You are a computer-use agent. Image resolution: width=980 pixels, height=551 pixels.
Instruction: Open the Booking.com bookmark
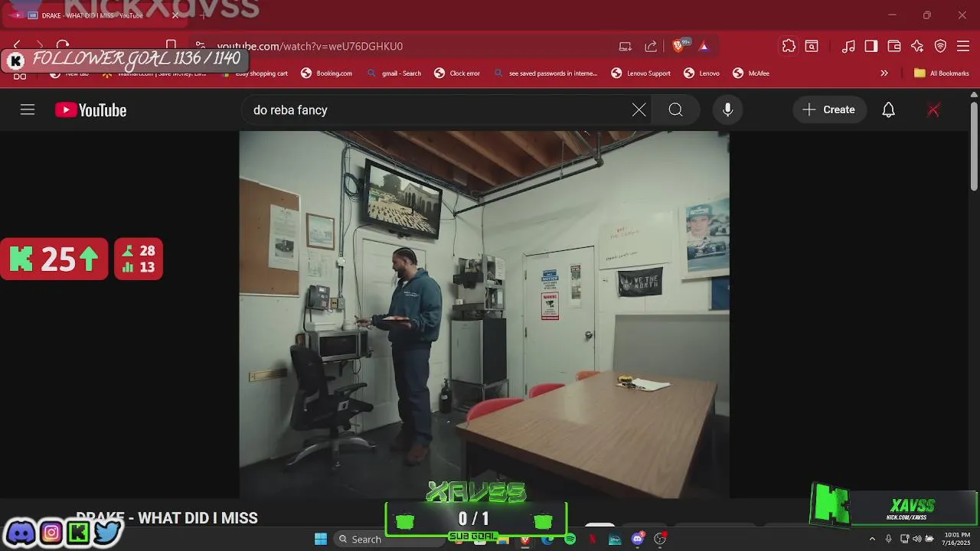326,73
